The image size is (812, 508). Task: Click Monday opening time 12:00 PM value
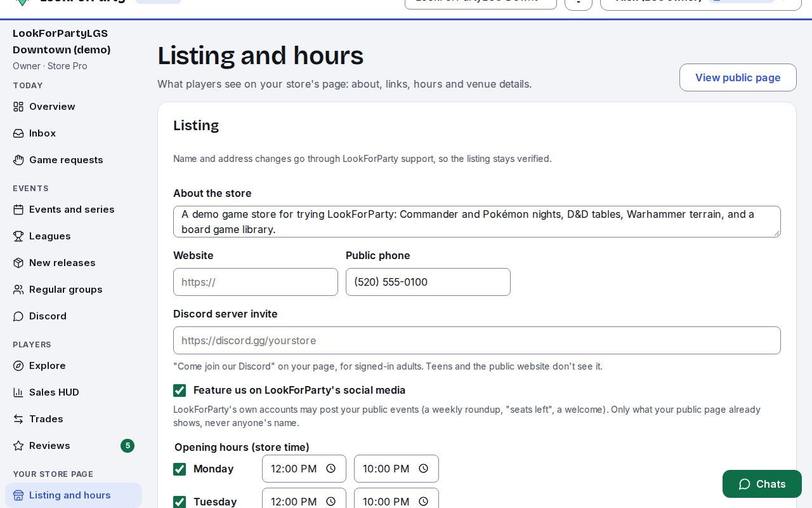coord(294,469)
